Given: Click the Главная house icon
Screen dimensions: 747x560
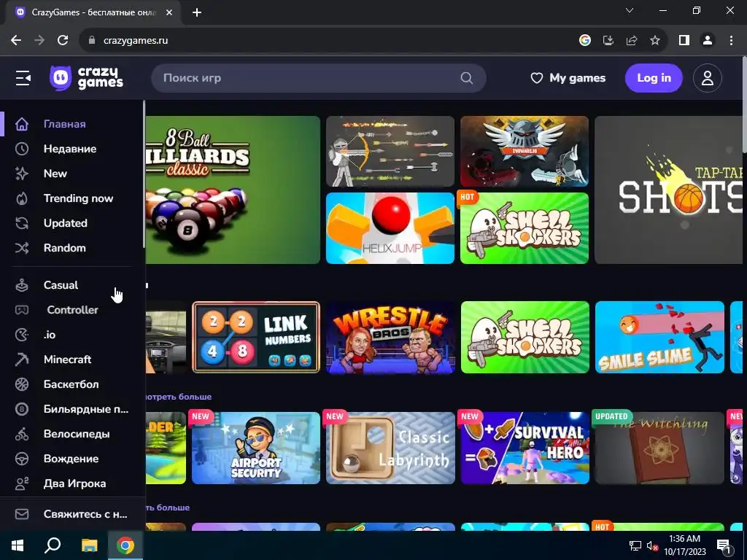Looking at the screenshot, I should [x=22, y=124].
